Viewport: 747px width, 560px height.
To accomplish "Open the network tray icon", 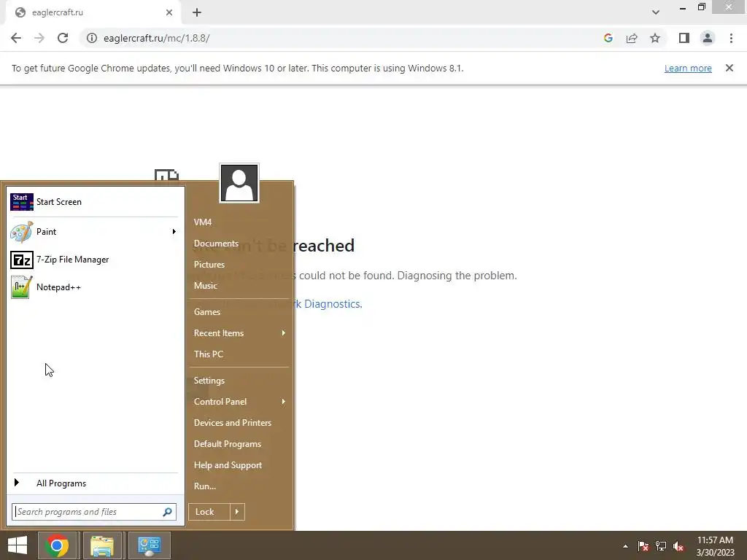I will [x=661, y=546].
